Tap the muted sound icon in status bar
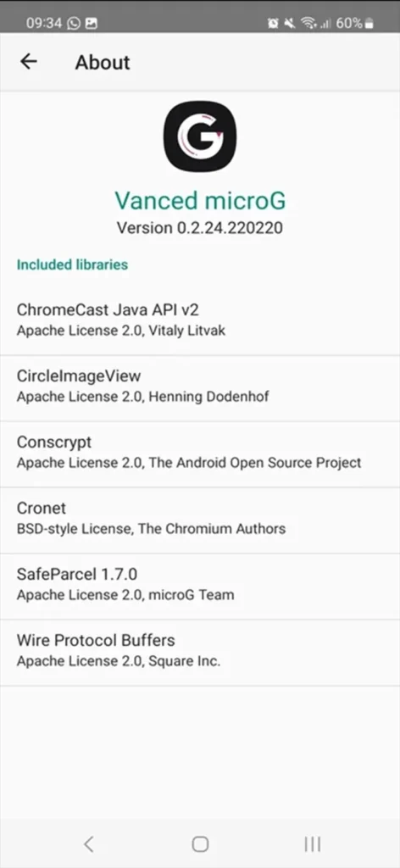400x868 pixels. [289, 23]
